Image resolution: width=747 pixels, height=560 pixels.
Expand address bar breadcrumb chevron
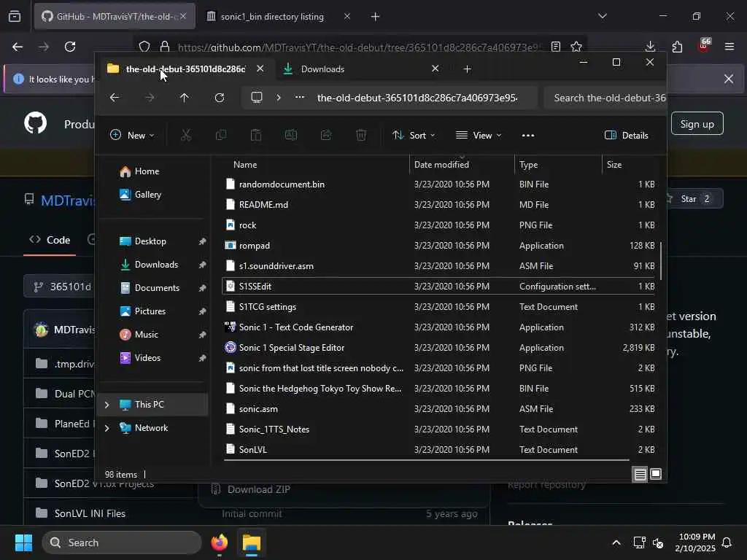click(279, 98)
